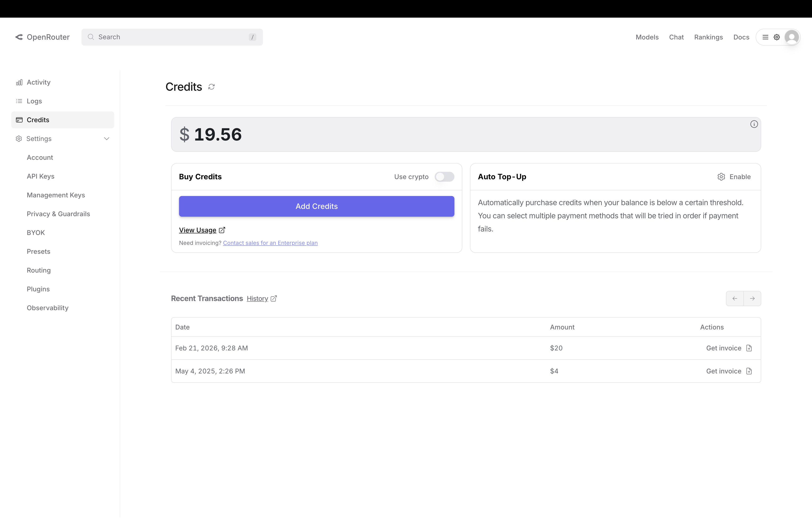Open the Logs sidebar page
The width and height of the screenshot is (812, 525).
(34, 101)
